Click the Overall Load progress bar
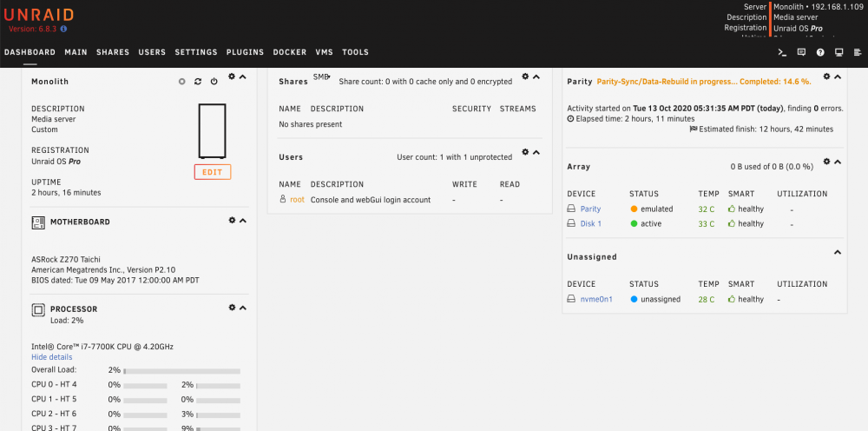This screenshot has width=868, height=431. click(182, 371)
